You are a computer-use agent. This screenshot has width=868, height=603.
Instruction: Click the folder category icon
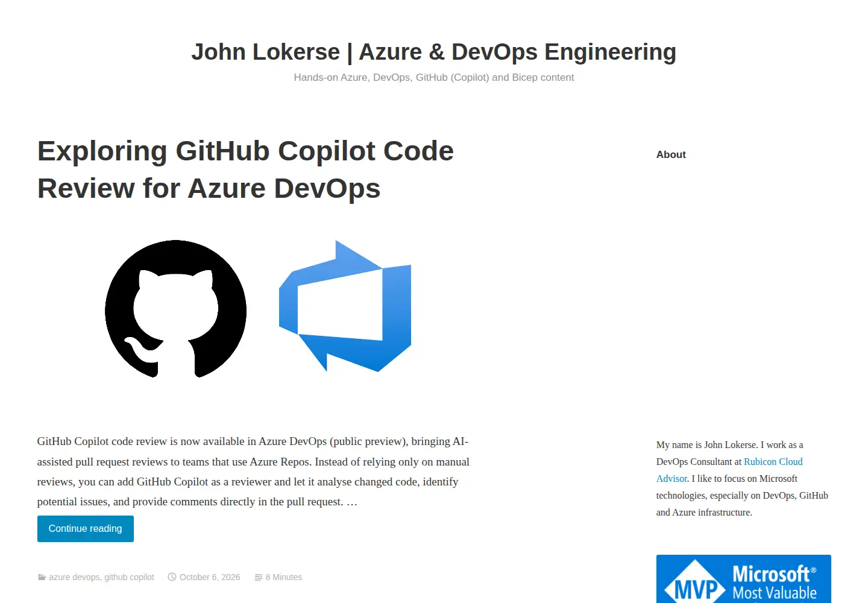click(x=42, y=577)
